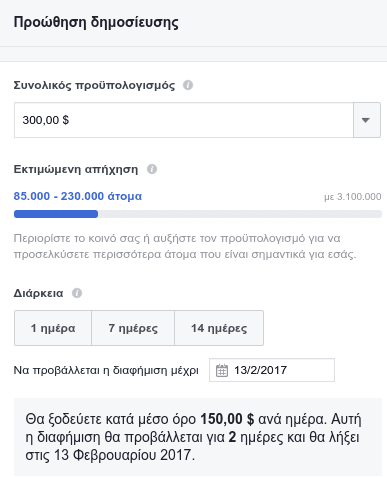This screenshot has width=387, height=477.
Task: Click the Περιορίστε το κοινό σας hint text
Action: point(185,246)
